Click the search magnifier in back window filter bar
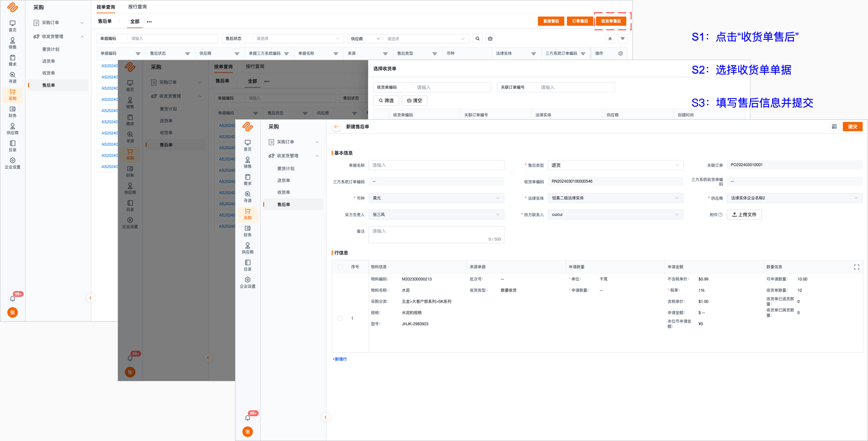The width and height of the screenshot is (868, 441). 477,39
